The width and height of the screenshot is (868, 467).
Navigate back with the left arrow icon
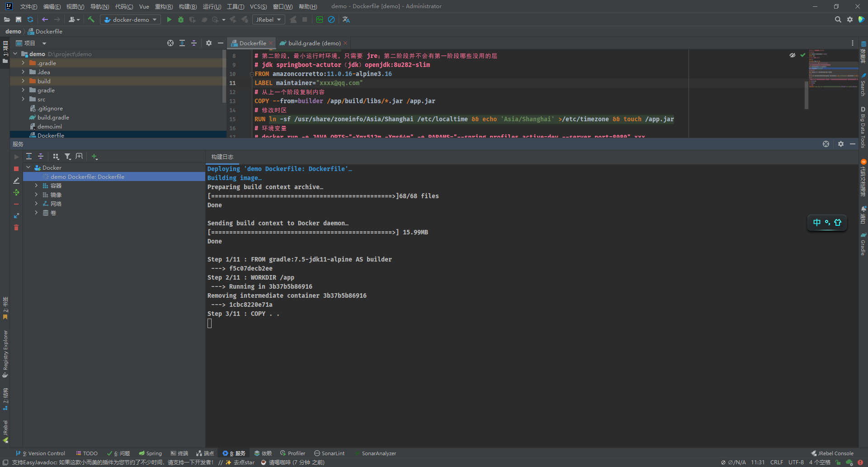tap(45, 19)
